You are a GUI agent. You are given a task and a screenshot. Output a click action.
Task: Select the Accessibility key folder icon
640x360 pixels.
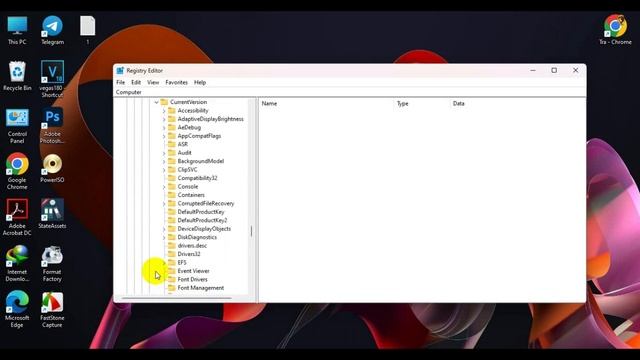coord(172,111)
